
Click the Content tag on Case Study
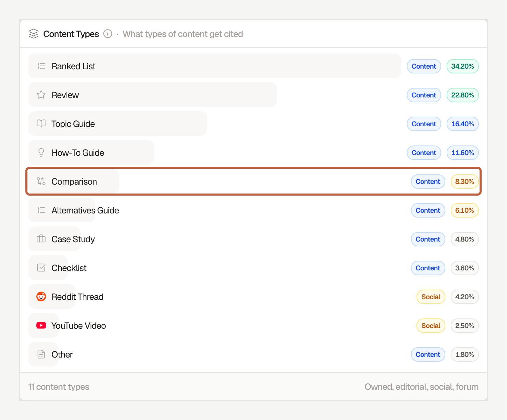pyautogui.click(x=428, y=239)
